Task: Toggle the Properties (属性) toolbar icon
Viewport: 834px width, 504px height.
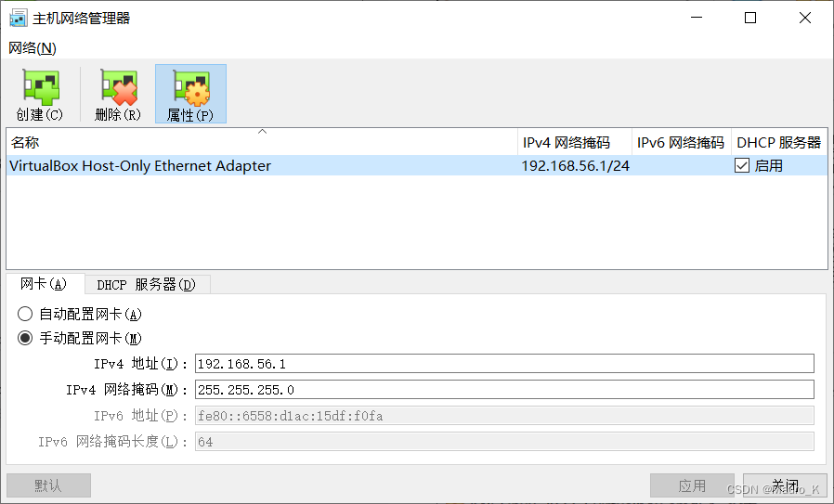Action: click(x=190, y=95)
